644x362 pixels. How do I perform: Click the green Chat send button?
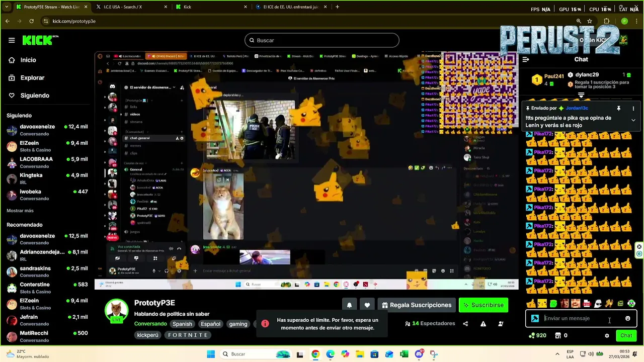click(626, 335)
